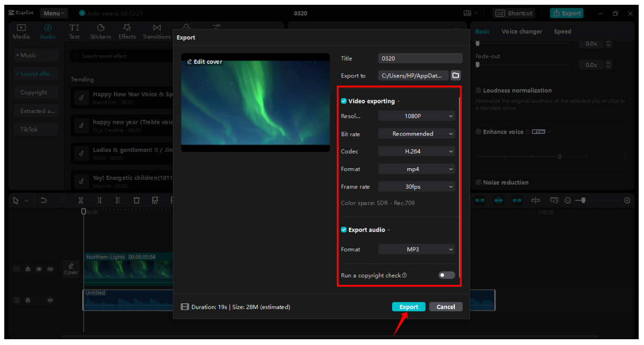
Task: Select the Northern Lights clip in timeline
Action: (x=128, y=269)
